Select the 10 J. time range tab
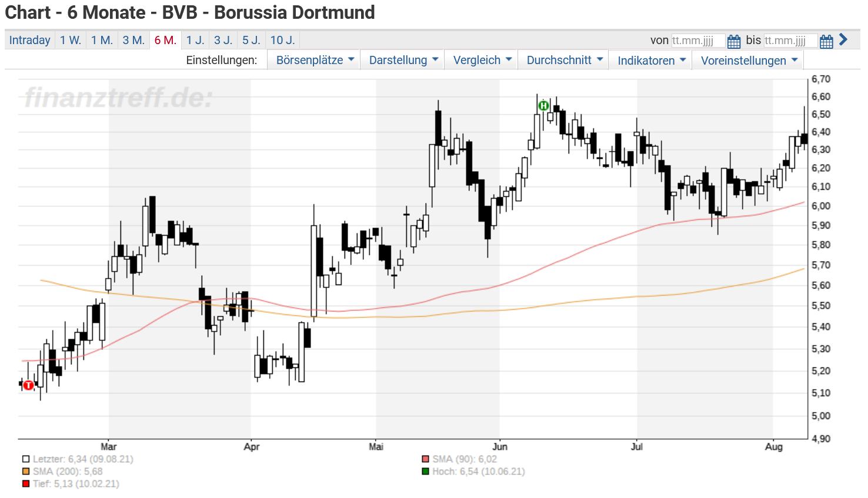Screen dimensions: 868x498 [x=283, y=40]
